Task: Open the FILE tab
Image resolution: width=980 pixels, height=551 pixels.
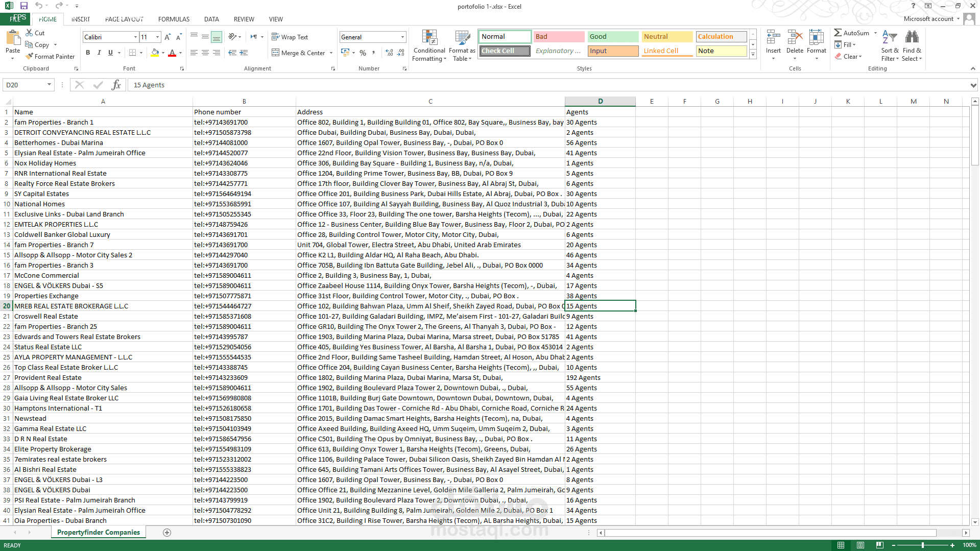Action: (x=15, y=19)
